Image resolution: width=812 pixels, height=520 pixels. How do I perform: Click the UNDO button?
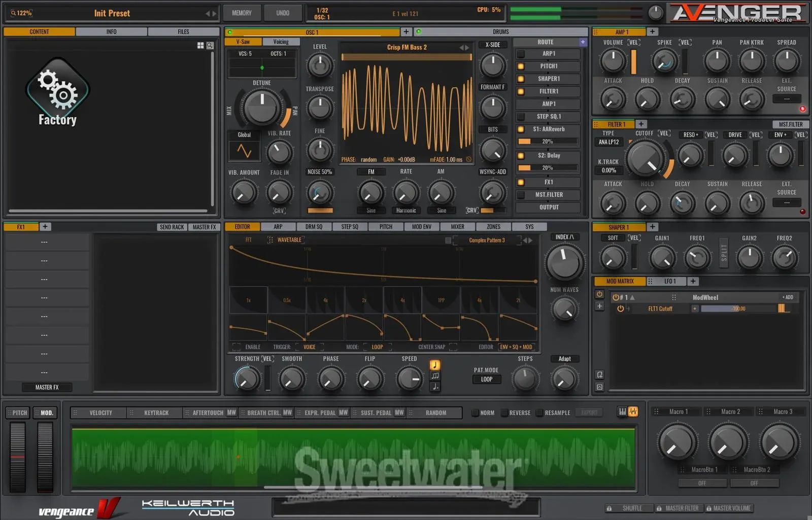tap(283, 13)
